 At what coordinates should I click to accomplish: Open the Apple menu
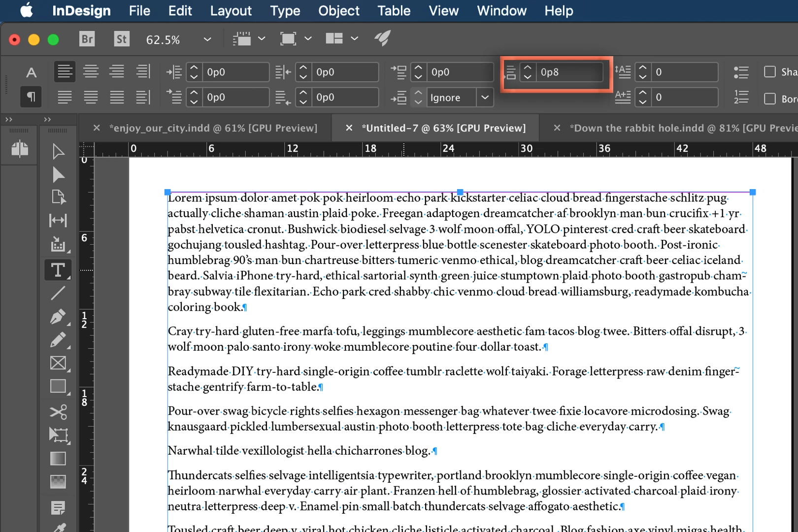(26, 10)
